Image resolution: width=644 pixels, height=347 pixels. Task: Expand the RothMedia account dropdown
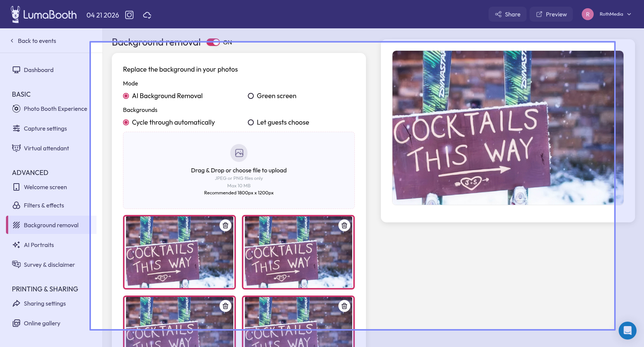[x=629, y=14]
